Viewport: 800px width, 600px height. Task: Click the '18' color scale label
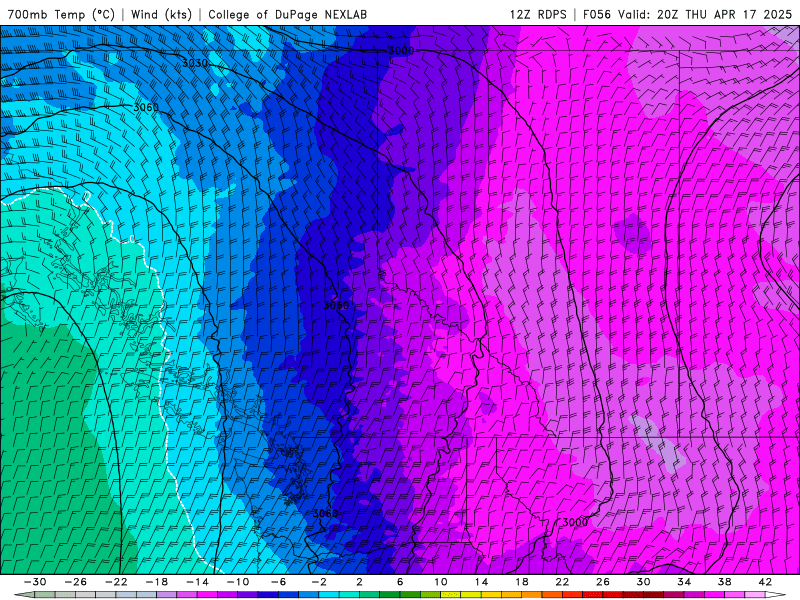(x=521, y=582)
